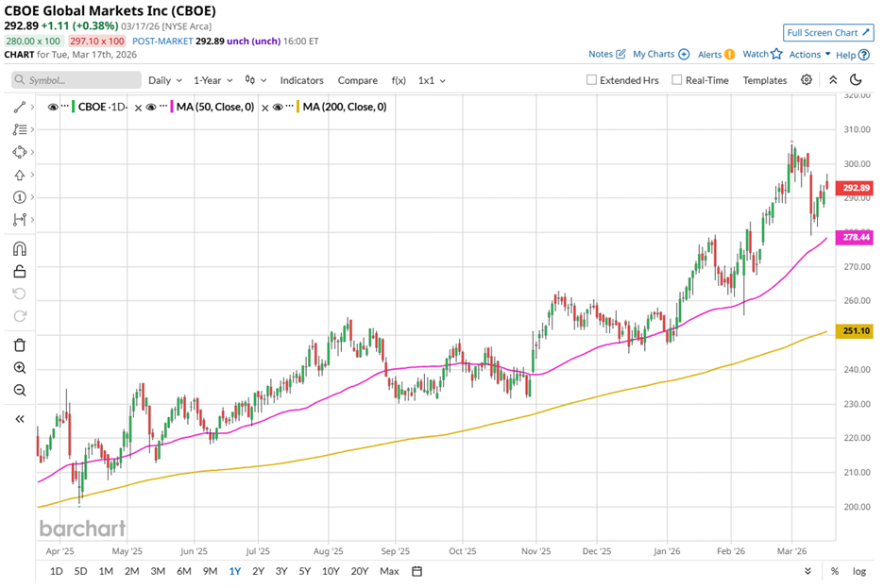The width and height of the screenshot is (884, 588).
Task: Zoom in on the chart
Action: pyautogui.click(x=20, y=368)
